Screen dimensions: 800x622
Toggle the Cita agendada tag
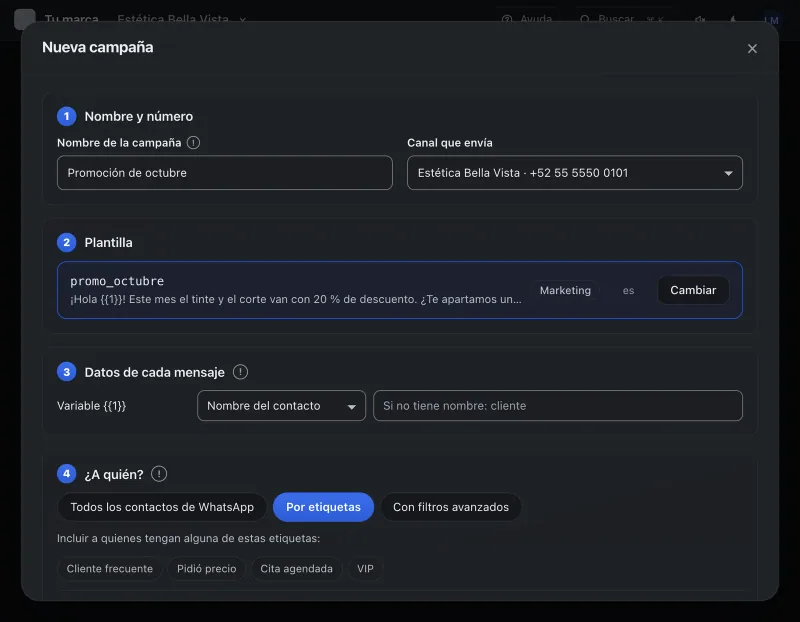pyautogui.click(x=296, y=568)
